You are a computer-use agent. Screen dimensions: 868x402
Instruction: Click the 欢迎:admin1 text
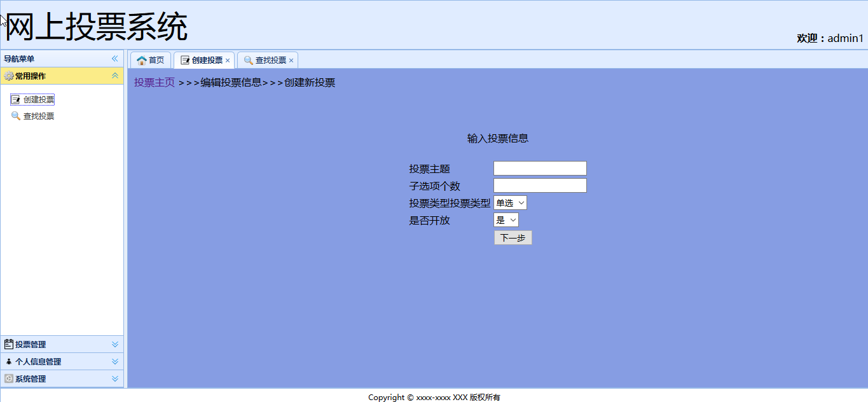pos(830,38)
